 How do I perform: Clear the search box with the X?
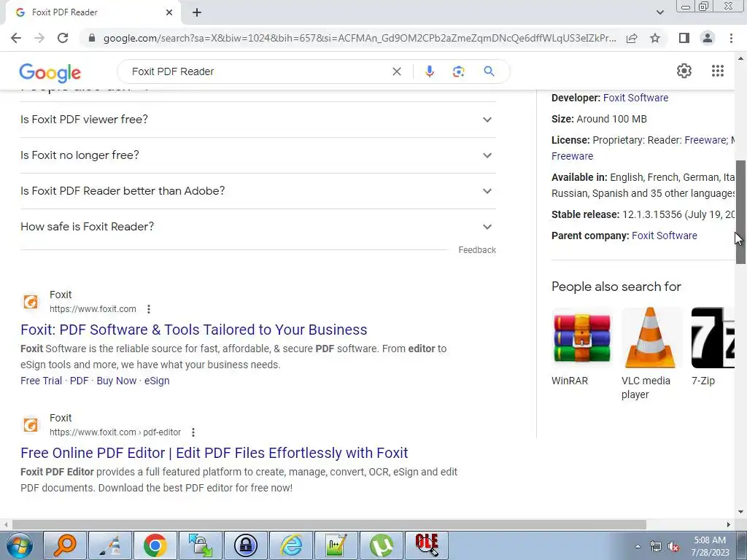(396, 71)
